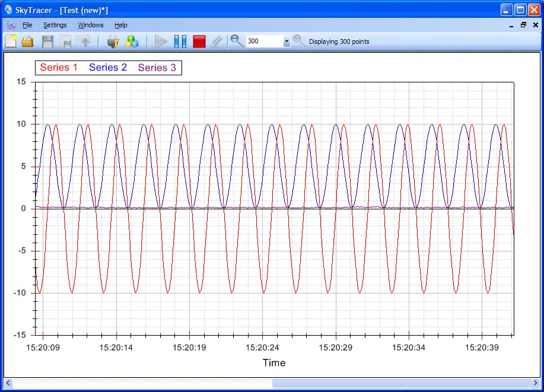This screenshot has height=392, width=544.
Task: Click Series 1 in the legend
Action: point(59,68)
